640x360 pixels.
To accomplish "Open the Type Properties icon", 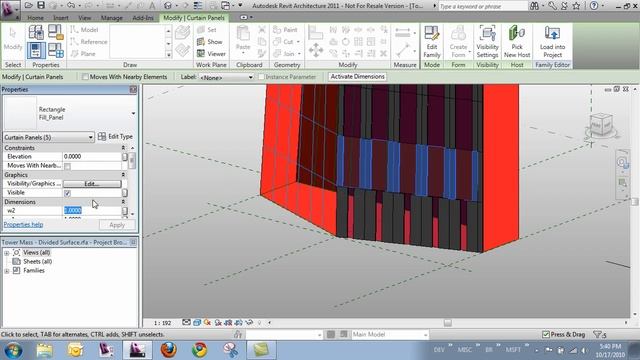I will 36,32.
